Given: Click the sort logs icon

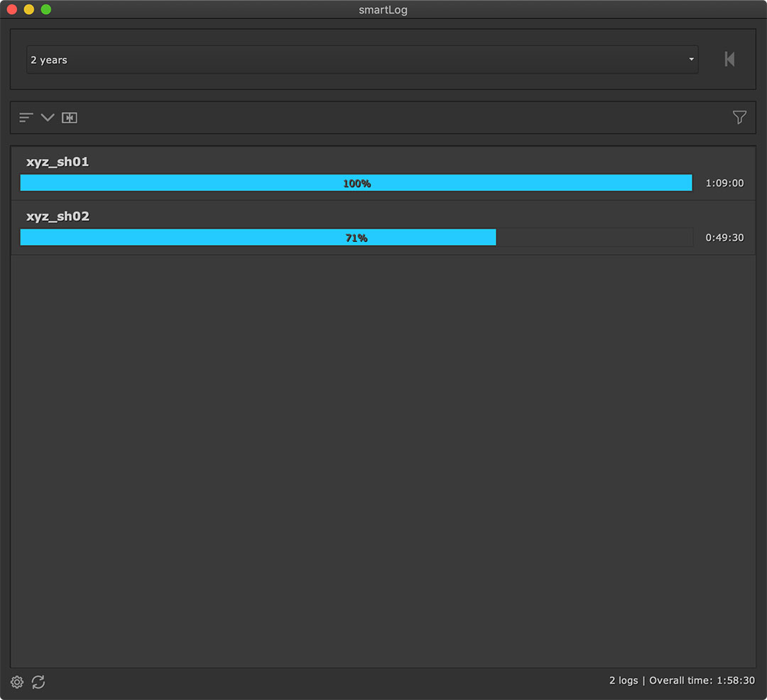Looking at the screenshot, I should 26,118.
